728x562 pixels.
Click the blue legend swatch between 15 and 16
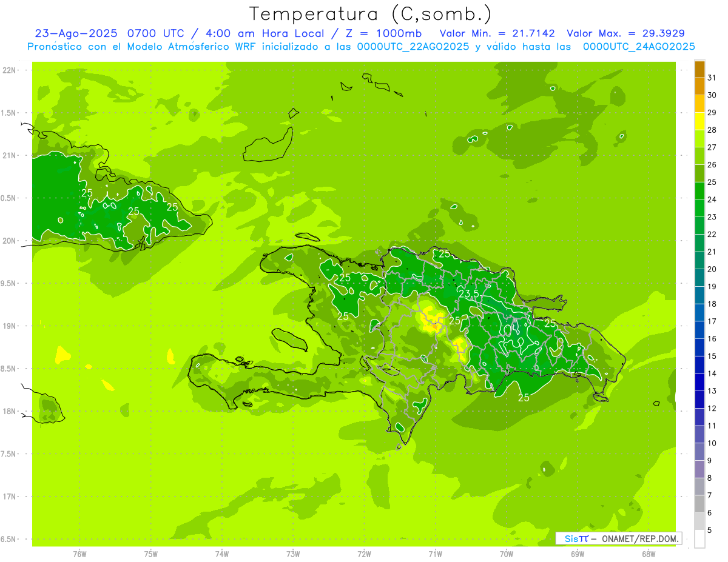pyautogui.click(x=699, y=347)
